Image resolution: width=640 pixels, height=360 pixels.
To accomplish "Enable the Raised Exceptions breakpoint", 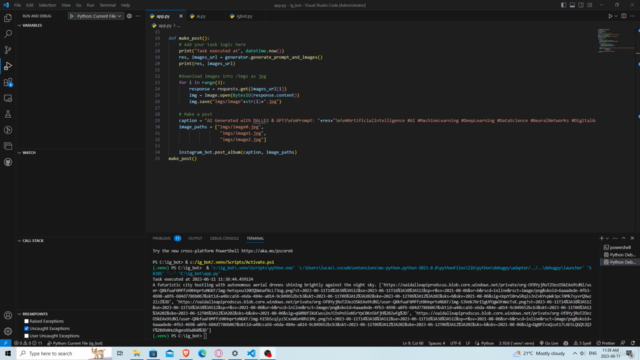I will (27, 321).
